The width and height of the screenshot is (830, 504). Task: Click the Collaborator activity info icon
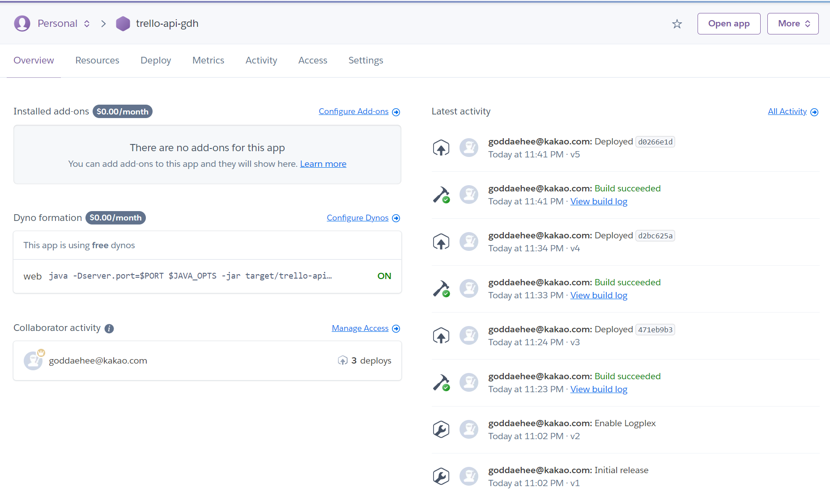109,329
